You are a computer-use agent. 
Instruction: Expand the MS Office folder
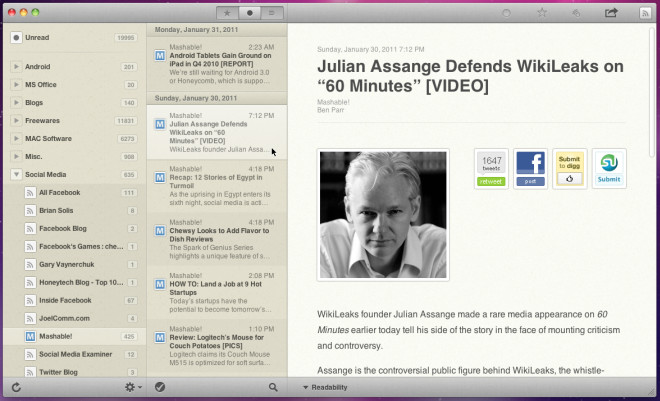click(x=16, y=85)
